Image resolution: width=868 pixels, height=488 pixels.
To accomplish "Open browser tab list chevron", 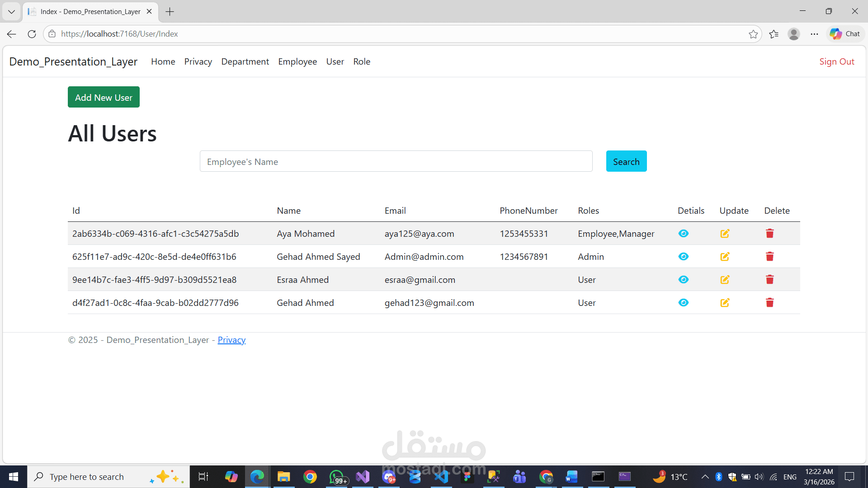I will click(x=11, y=12).
